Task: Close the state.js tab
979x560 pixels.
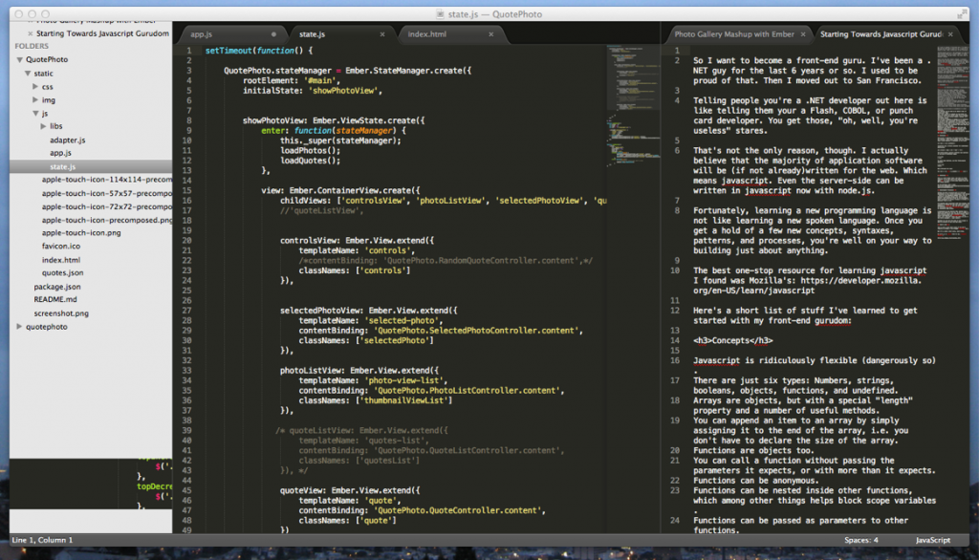Action: coord(382,34)
